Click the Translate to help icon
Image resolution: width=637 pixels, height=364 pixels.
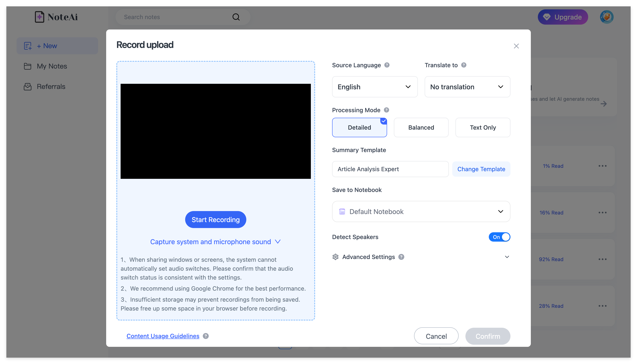click(464, 65)
